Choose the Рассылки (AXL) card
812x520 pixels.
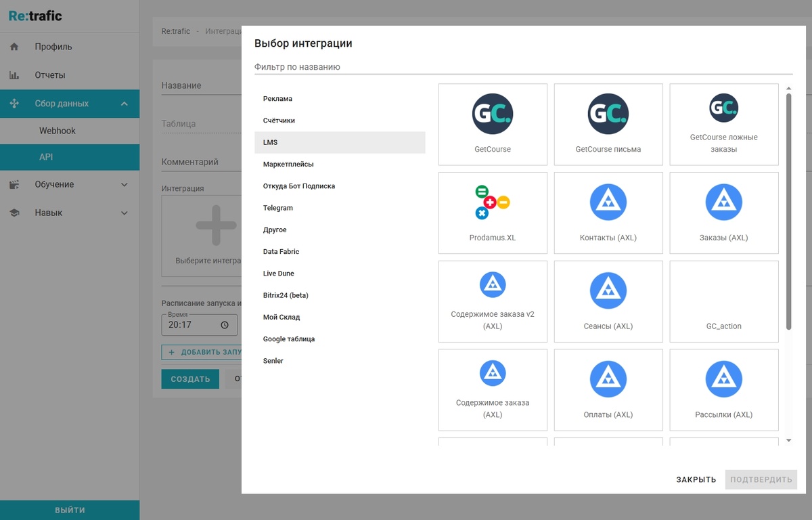pos(724,390)
